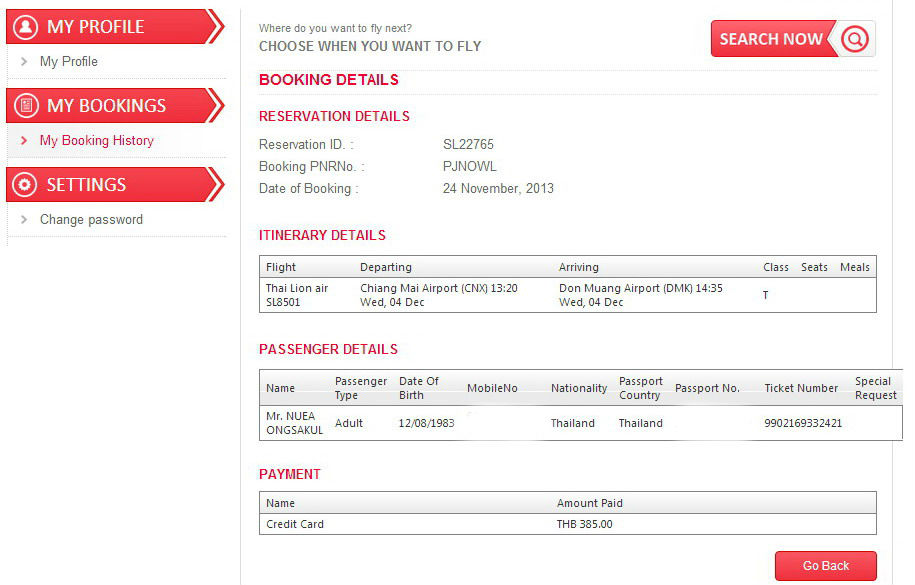The height and width of the screenshot is (585, 915).
Task: Go to the My Profile link
Action: 68,62
